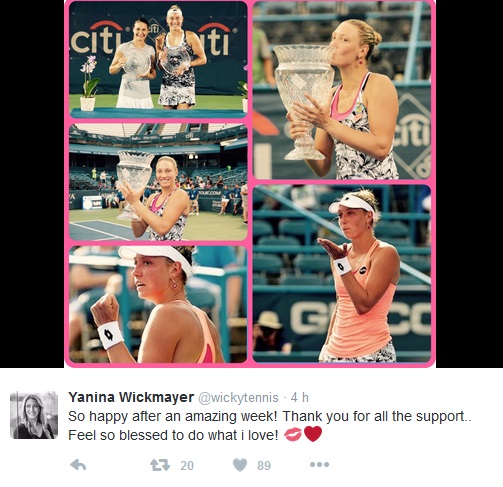Screen dimensions: 503x487
Task: View the likes count of 89
Action: 264,465
